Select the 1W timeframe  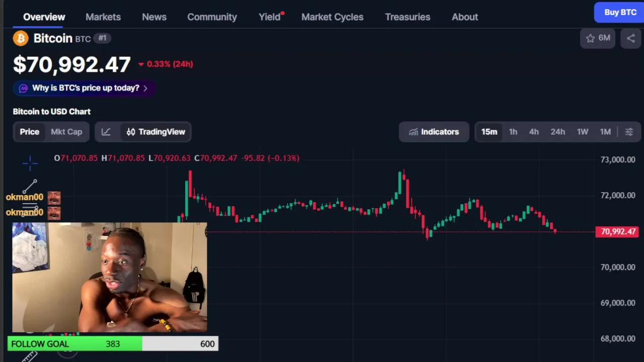(583, 132)
